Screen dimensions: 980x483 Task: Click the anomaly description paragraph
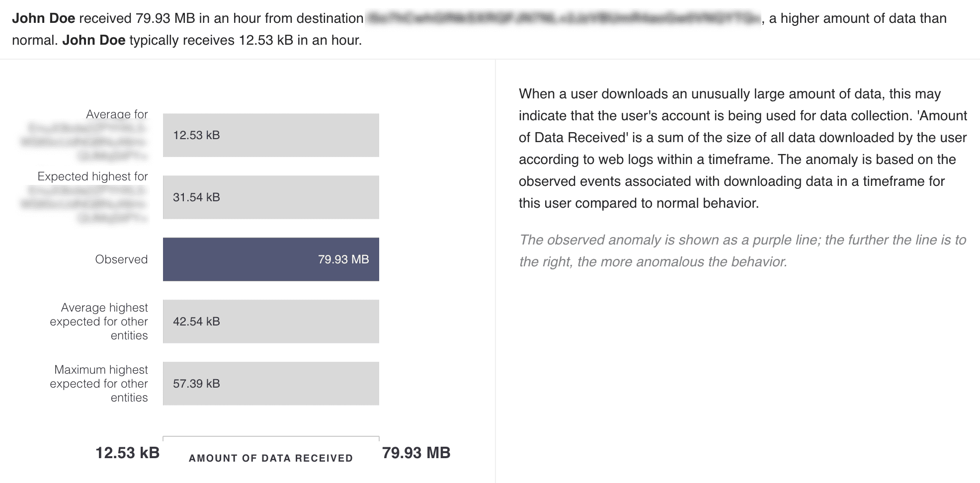(x=742, y=149)
